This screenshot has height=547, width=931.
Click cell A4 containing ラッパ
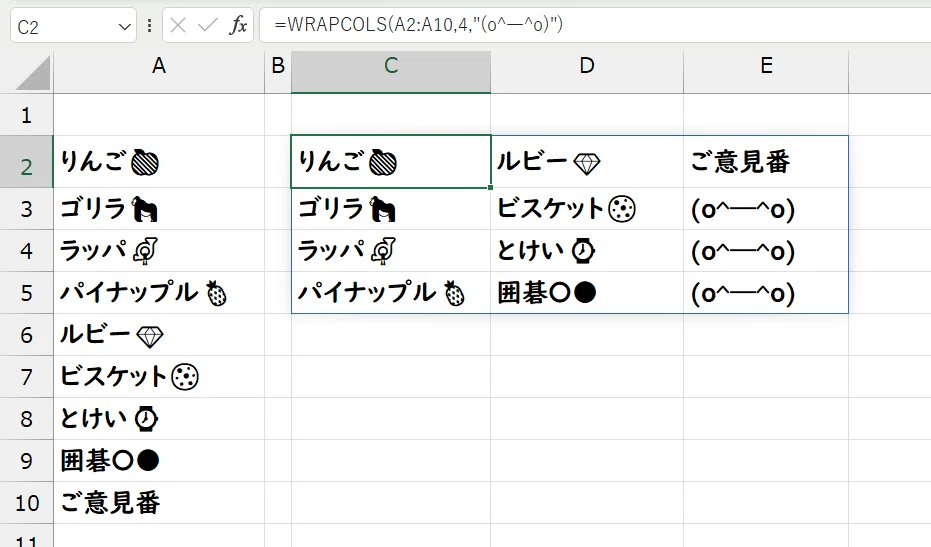pyautogui.click(x=159, y=251)
